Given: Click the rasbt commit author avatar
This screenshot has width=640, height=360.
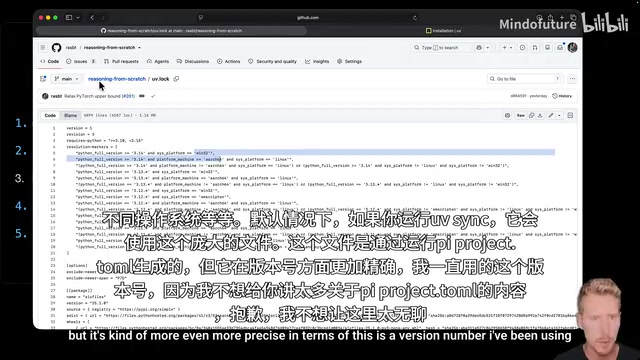Looking at the screenshot, I should coord(45,96).
